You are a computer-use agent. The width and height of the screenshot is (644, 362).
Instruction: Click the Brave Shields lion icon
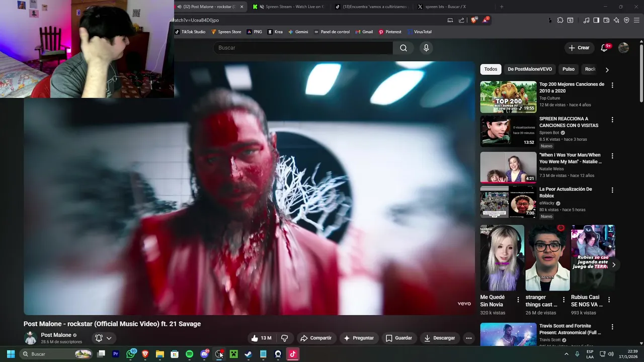[x=474, y=20]
